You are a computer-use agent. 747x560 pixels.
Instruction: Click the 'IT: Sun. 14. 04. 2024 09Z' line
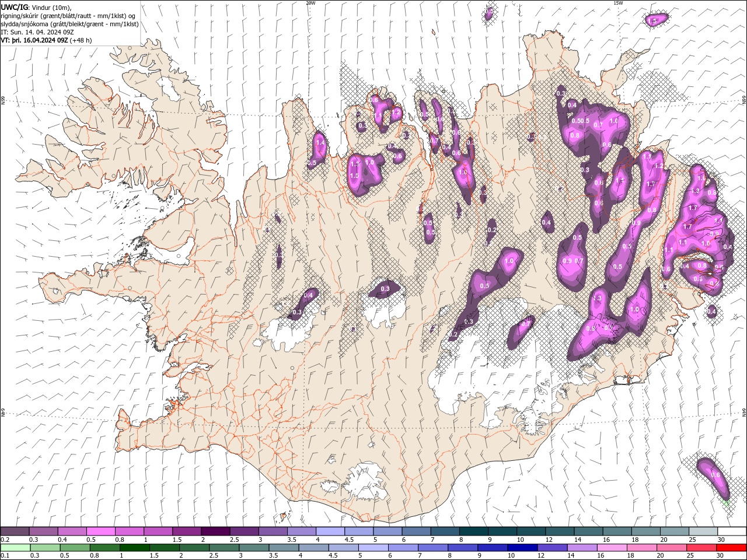click(37, 32)
